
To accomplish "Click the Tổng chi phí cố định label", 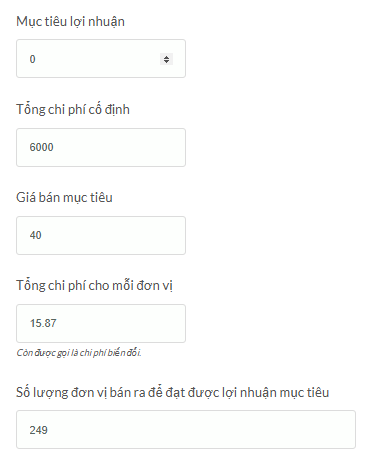I will tap(73, 109).
